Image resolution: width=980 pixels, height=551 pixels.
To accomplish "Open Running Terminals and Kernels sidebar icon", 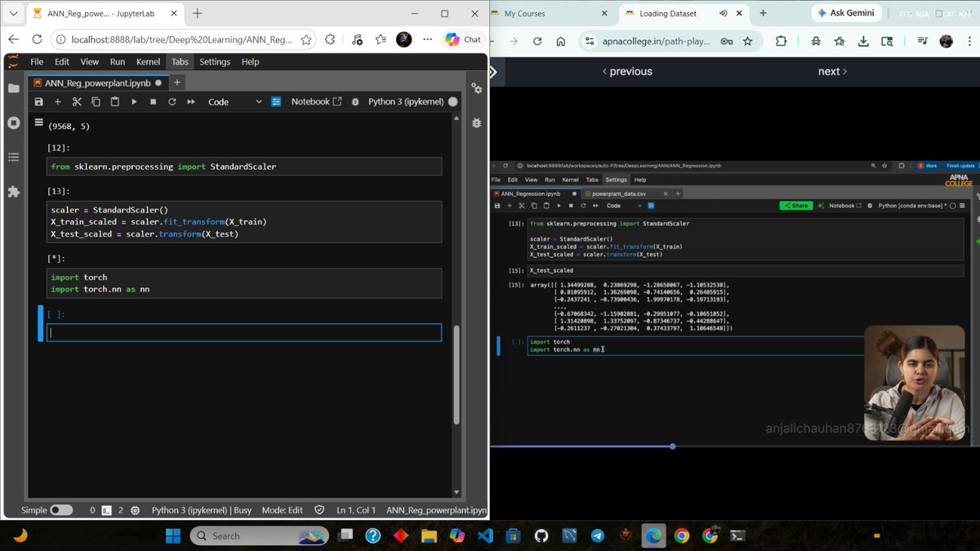I will pyautogui.click(x=13, y=122).
